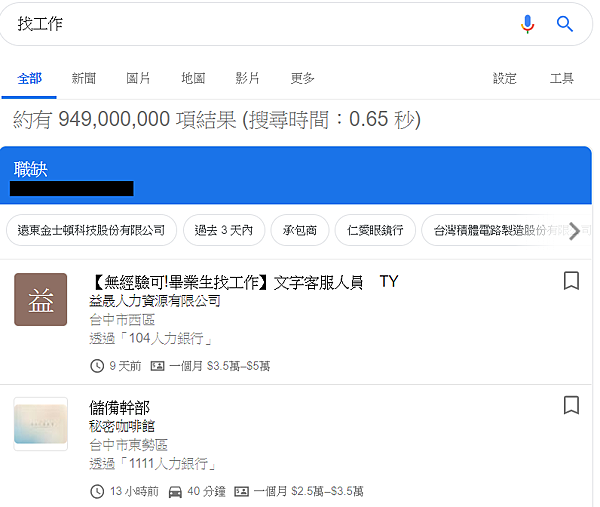Open the 地圖 results tab
Screen dimensions: 600x507
tap(193, 78)
